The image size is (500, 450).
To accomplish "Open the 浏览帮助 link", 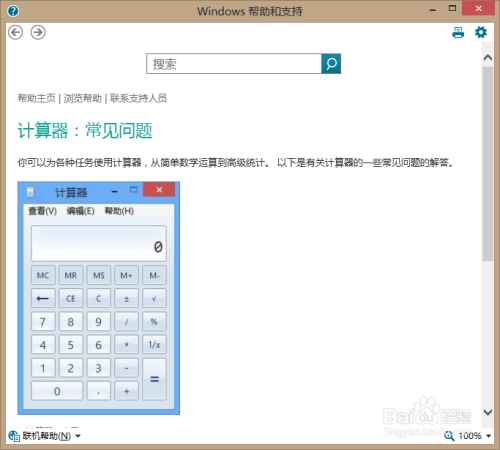I will pyautogui.click(x=82, y=98).
